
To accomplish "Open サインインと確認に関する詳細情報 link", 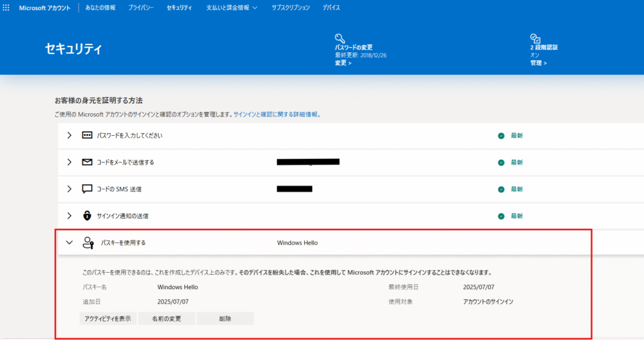I will pos(277,114).
